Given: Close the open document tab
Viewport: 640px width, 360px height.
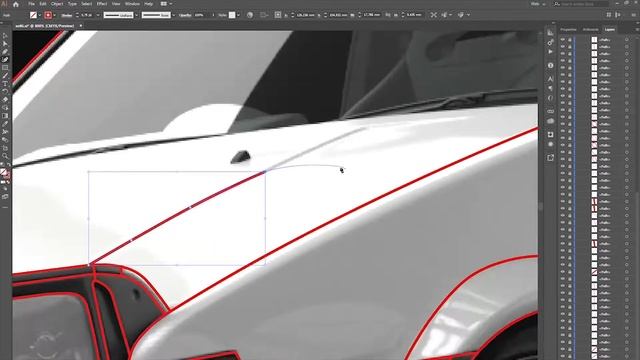Looking at the screenshot, I should tap(80, 26).
